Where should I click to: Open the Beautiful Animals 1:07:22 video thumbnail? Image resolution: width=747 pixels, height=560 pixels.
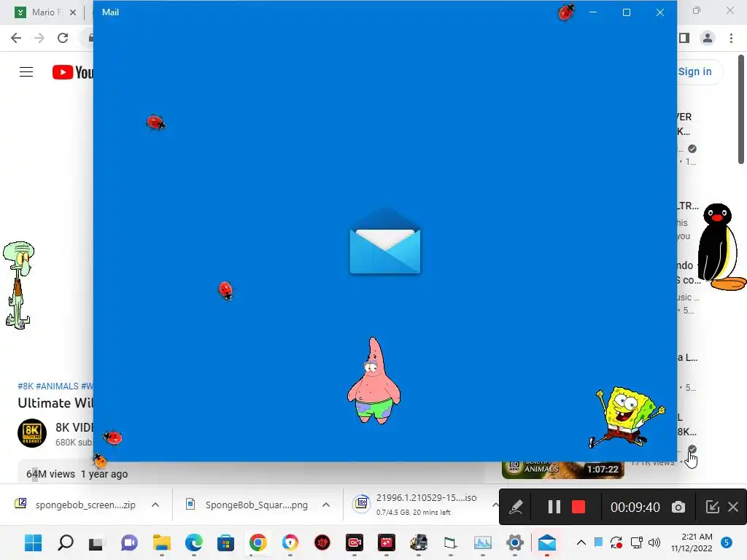pyautogui.click(x=563, y=470)
